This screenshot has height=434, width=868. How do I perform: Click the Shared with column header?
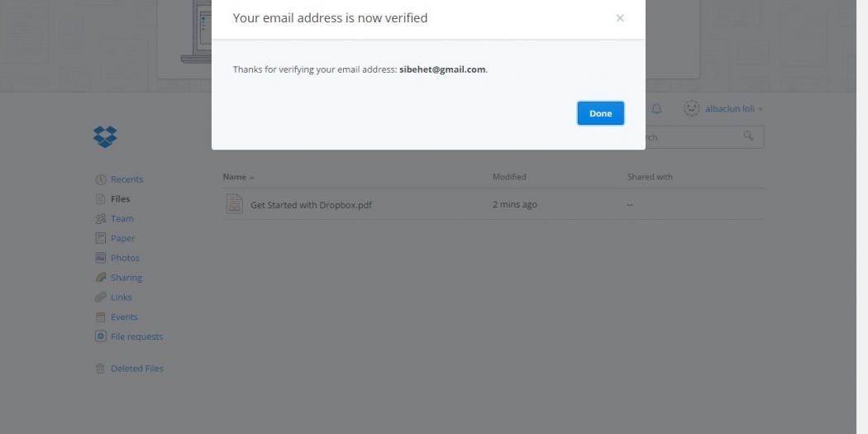(x=650, y=177)
